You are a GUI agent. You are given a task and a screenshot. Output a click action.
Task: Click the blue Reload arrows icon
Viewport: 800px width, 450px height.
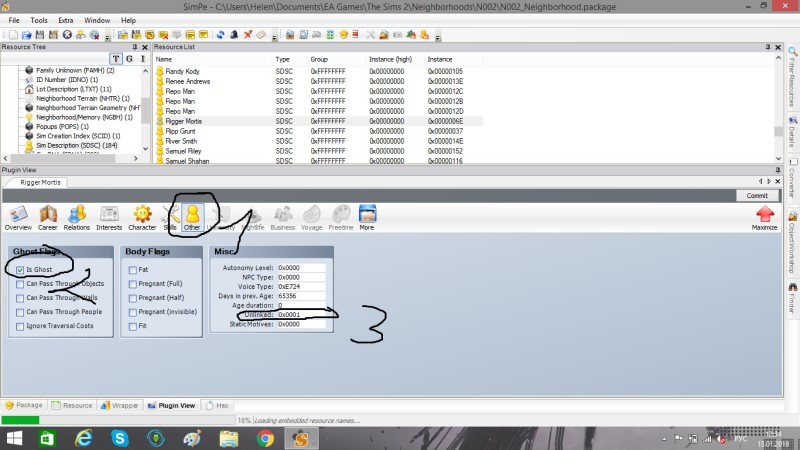(x=220, y=35)
